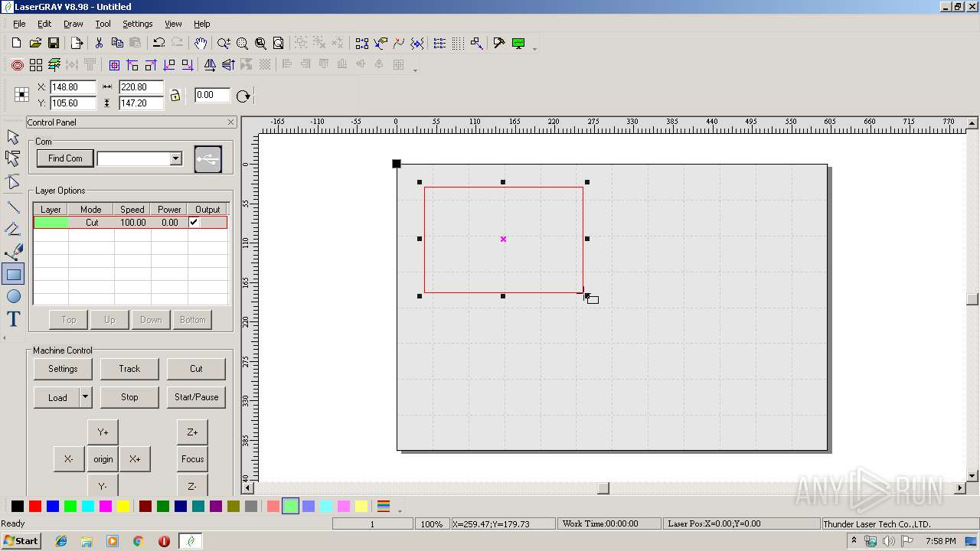
Task: Pick the black color swatch
Action: [18, 506]
